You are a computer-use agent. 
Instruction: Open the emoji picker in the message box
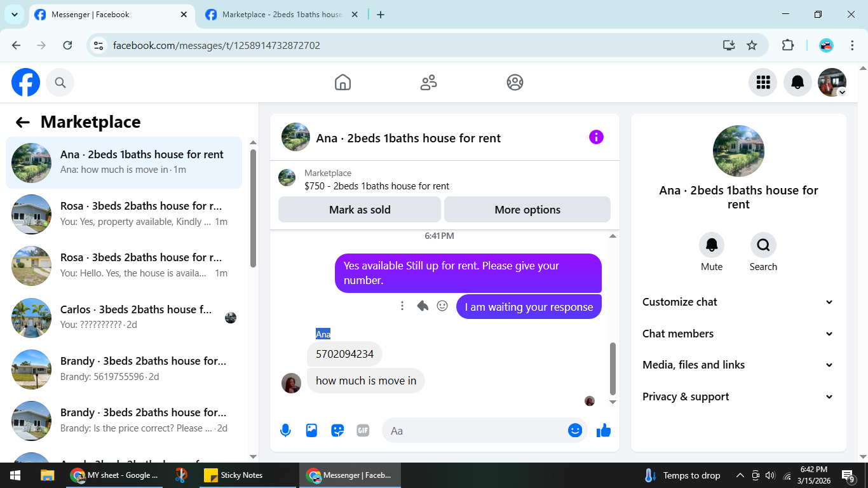(x=575, y=431)
